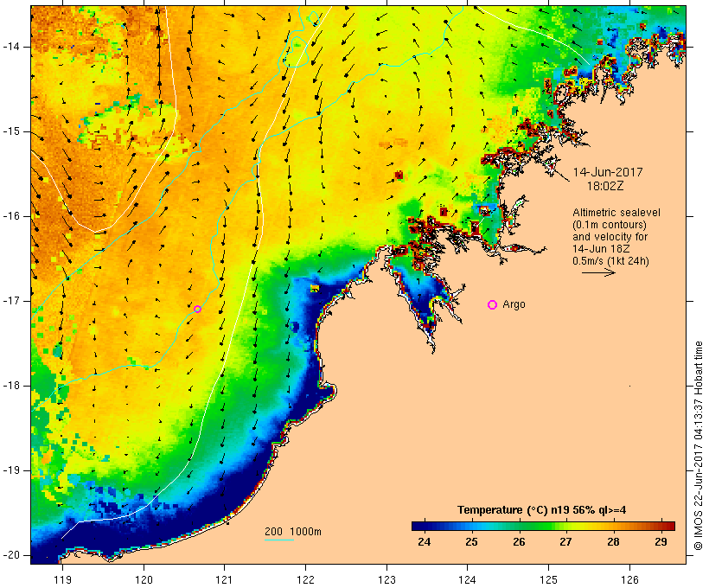This screenshot has width=709, height=588.
Task: Click the longitude axis label '123'
Action: pos(386,580)
